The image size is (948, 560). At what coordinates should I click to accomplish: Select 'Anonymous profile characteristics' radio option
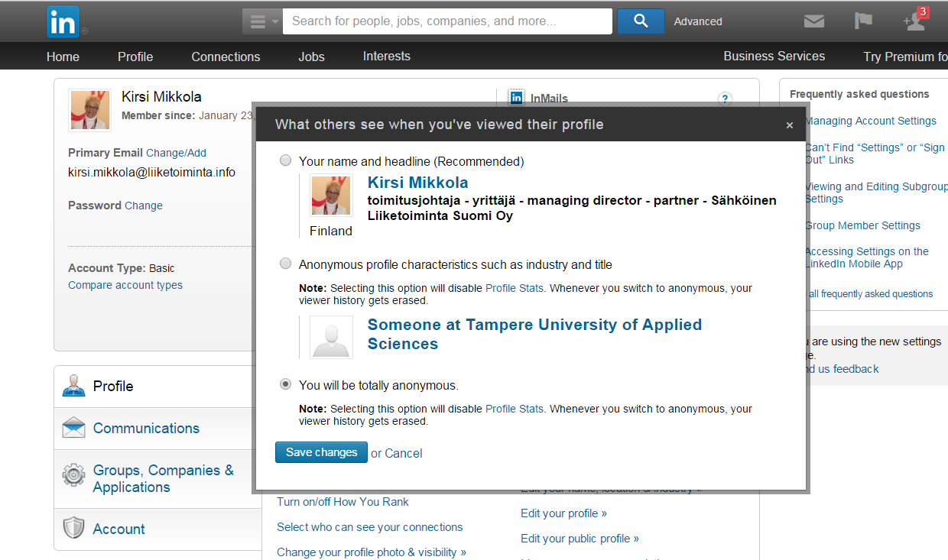285,264
